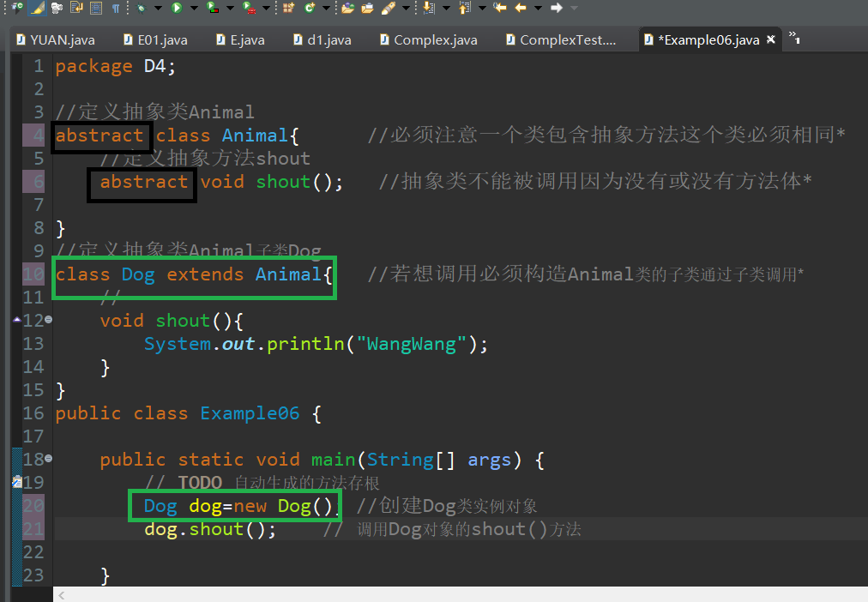Switch to the d1.java tab
This screenshot has width=868, height=602.
pos(322,39)
